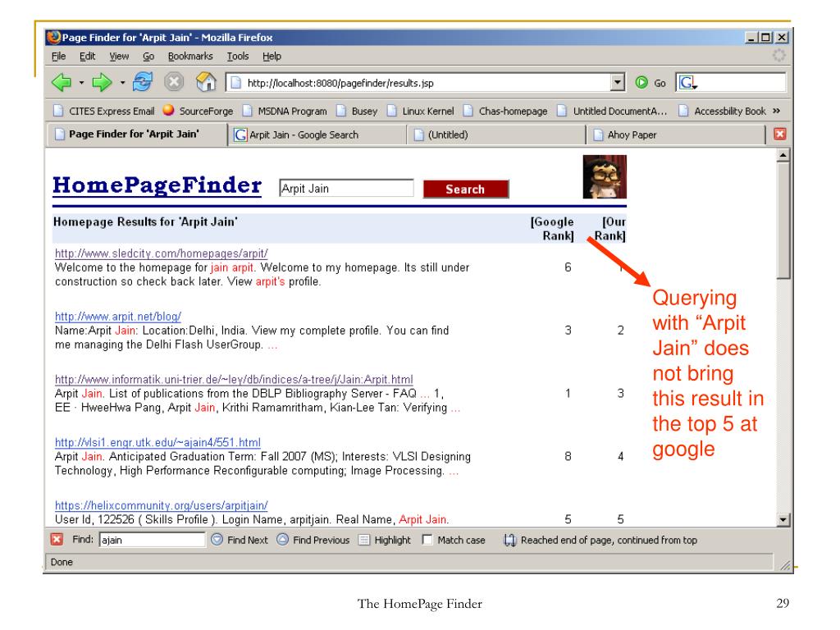Click the Find Previous button

(313, 540)
